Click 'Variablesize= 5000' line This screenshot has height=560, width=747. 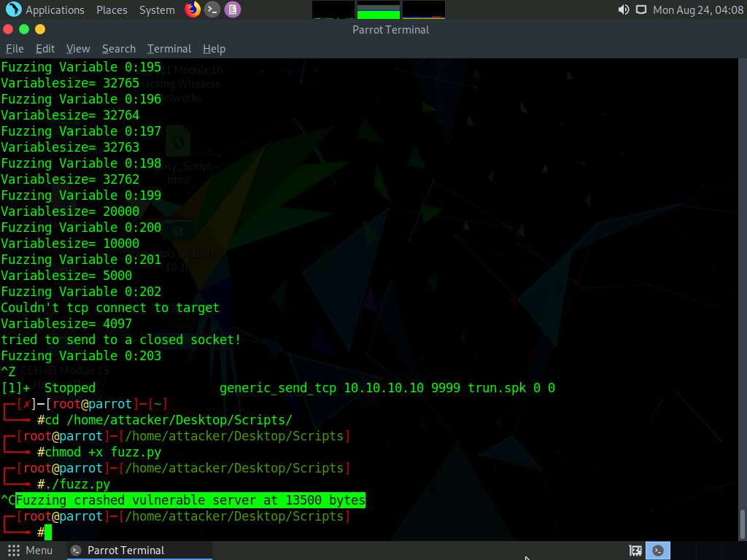(x=66, y=275)
